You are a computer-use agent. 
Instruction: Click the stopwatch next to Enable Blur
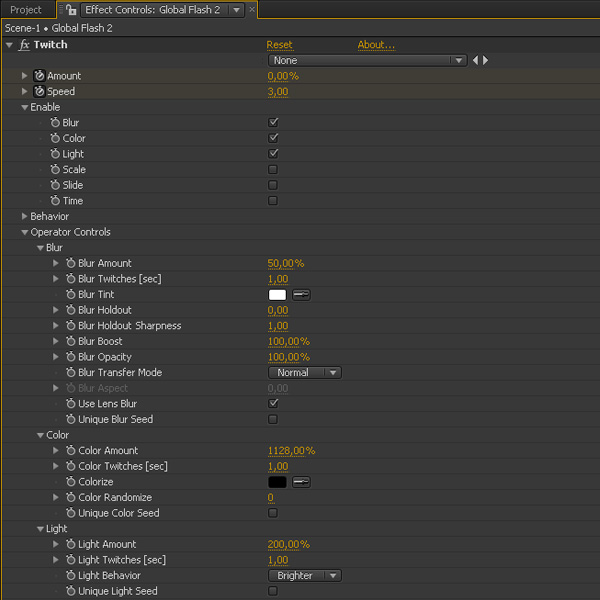(55, 122)
